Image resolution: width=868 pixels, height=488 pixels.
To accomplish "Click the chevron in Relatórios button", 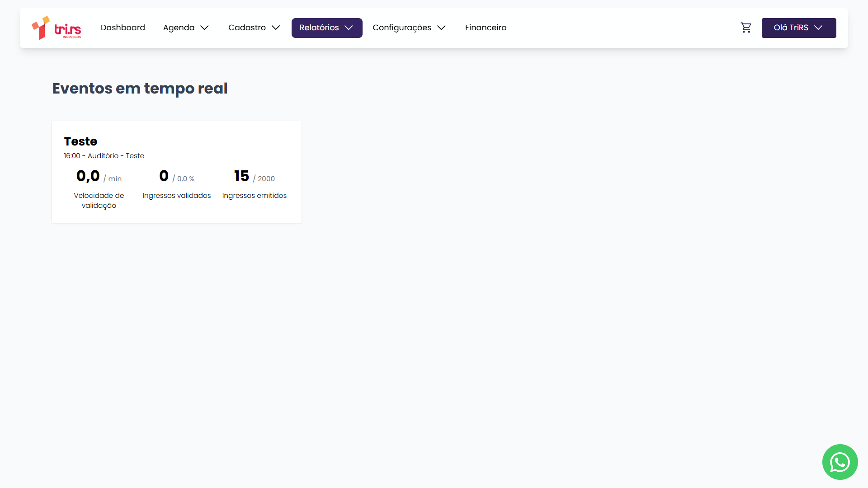I will coord(349,28).
